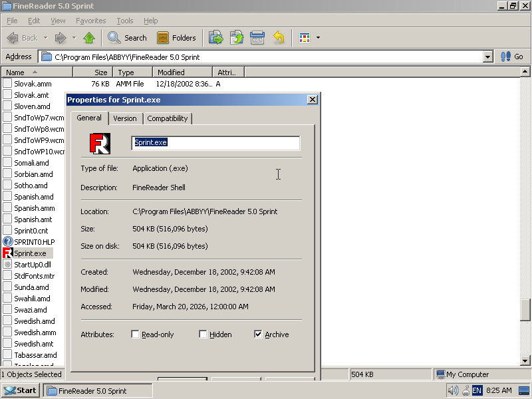Click the vertical scrollbar thumb in file list

525,310
